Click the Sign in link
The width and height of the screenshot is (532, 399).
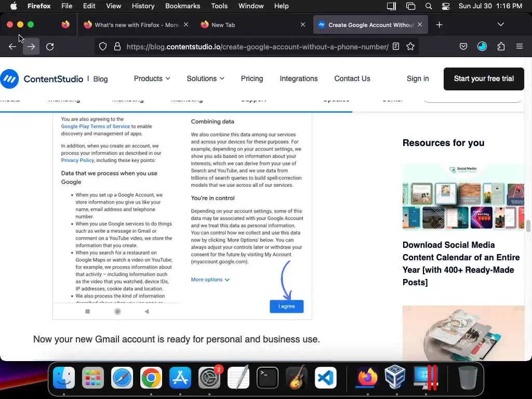click(x=418, y=78)
